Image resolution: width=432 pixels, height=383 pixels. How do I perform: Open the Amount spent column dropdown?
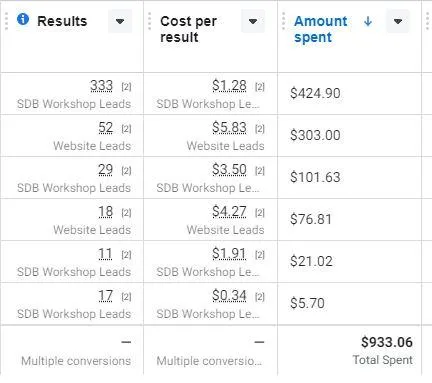point(397,21)
